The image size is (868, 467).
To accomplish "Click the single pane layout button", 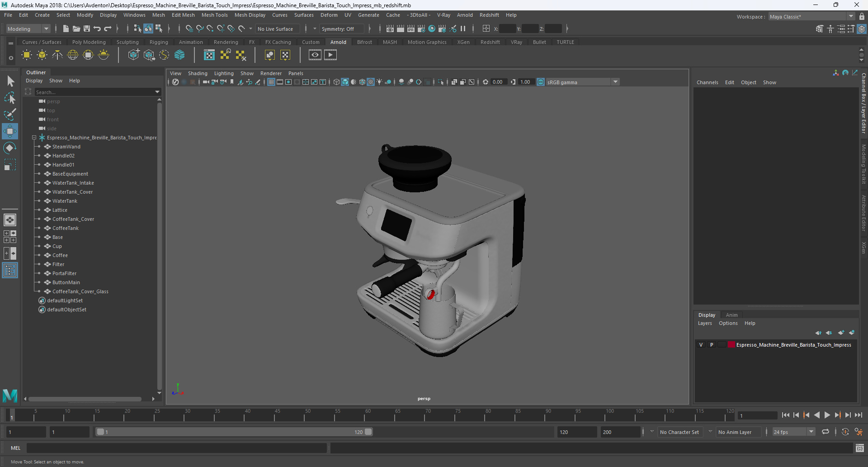I will 10,220.
